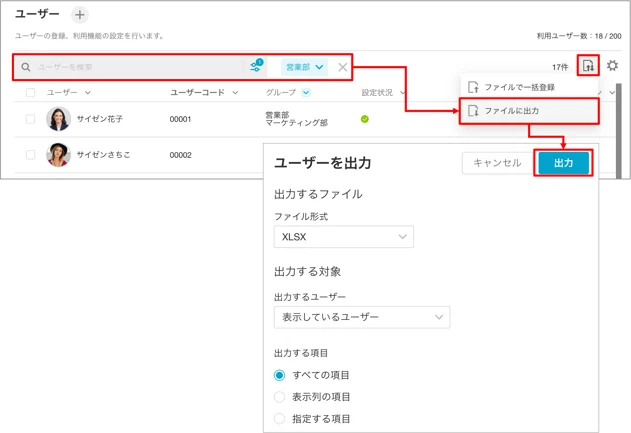Screen dimensions: 631x433
Task: Click the blue 出力 button
Action: 563,163
